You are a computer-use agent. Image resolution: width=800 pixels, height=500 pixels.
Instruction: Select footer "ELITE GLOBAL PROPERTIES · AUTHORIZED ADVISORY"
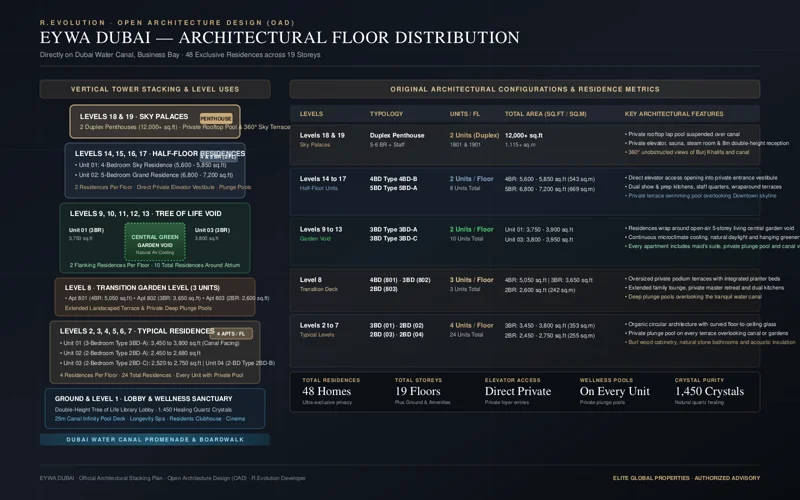coord(686,478)
